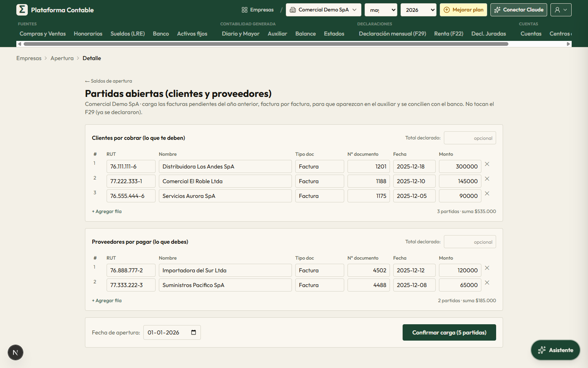This screenshot has height=368, width=588.
Task: Delete the Importadora del Sur Ltda row
Action: (487, 268)
